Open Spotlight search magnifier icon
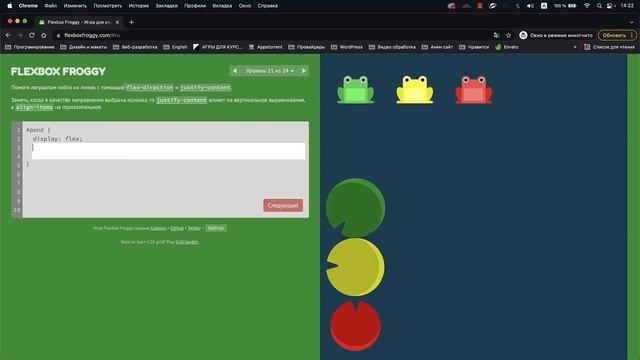 (599, 6)
